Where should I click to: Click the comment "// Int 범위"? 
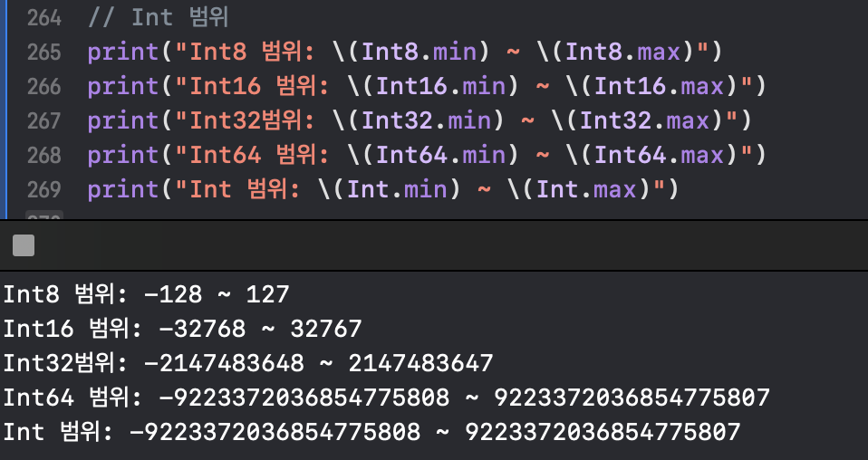click(x=159, y=18)
